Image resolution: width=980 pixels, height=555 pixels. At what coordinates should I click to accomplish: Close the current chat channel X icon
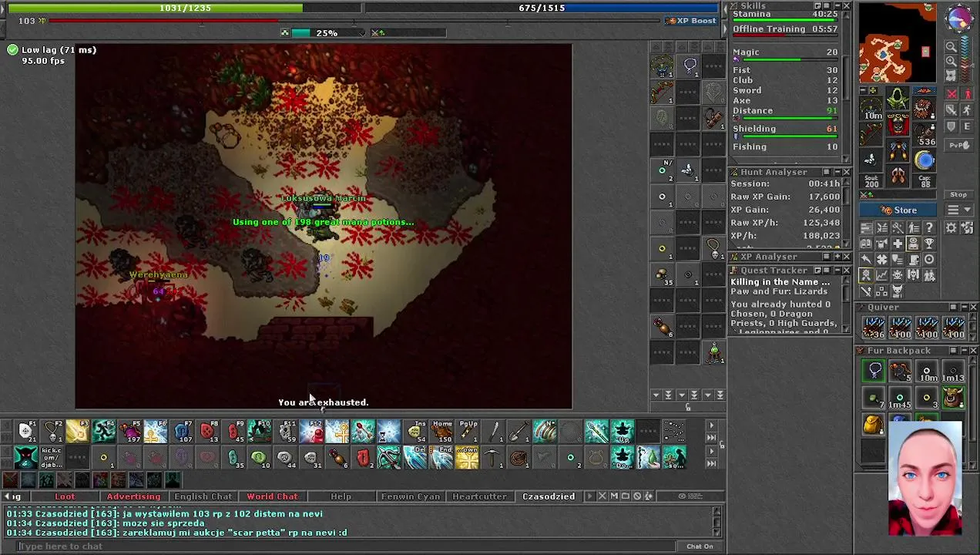[602, 496]
